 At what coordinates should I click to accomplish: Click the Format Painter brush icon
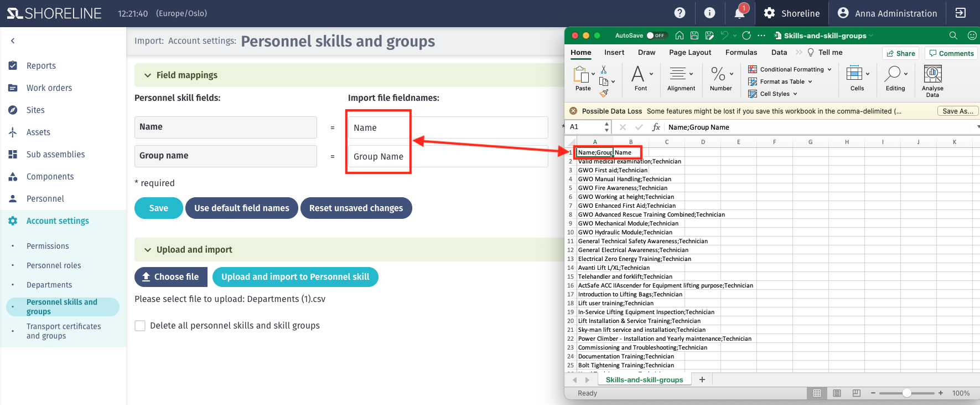(x=604, y=93)
